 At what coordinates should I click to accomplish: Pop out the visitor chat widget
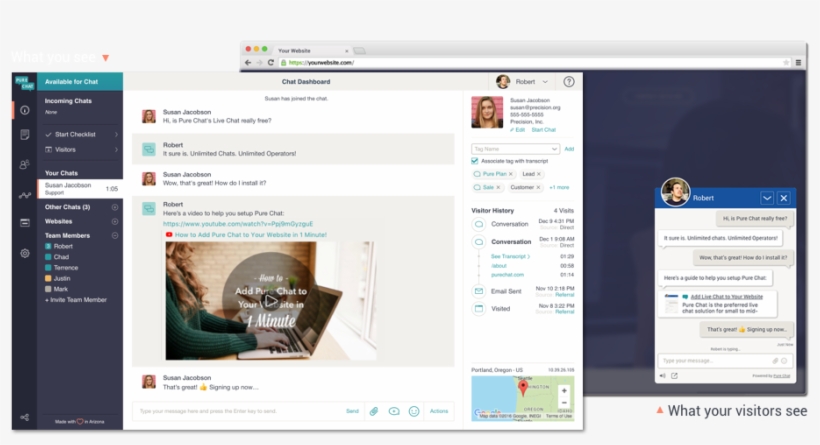tap(674, 375)
